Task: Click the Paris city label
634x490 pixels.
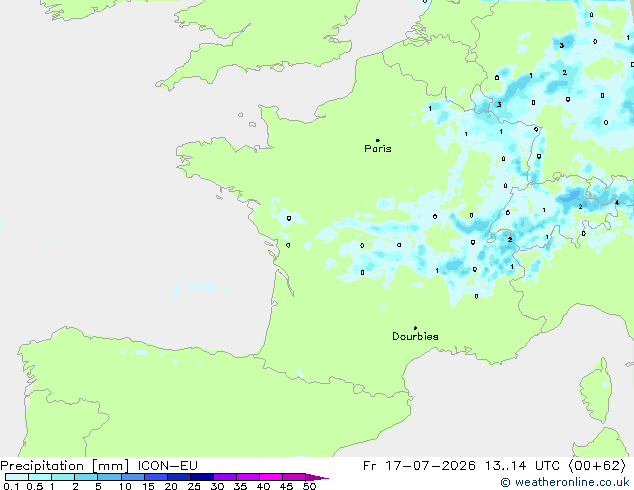Action: pyautogui.click(x=378, y=149)
